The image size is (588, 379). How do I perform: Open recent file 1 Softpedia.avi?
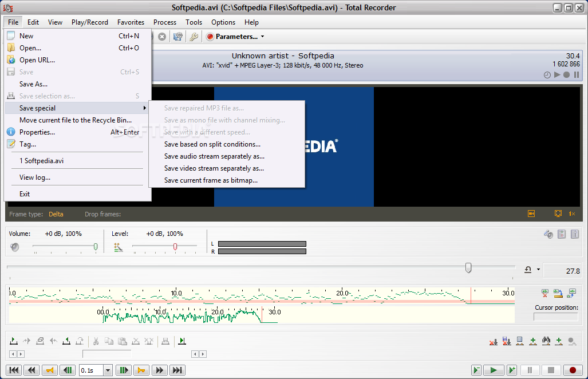coord(78,161)
